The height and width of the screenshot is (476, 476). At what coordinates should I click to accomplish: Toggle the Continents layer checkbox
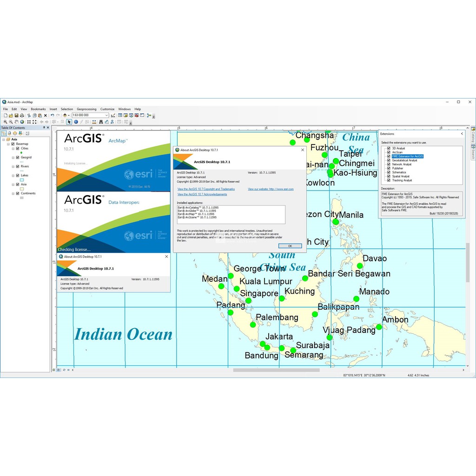pyautogui.click(x=18, y=193)
